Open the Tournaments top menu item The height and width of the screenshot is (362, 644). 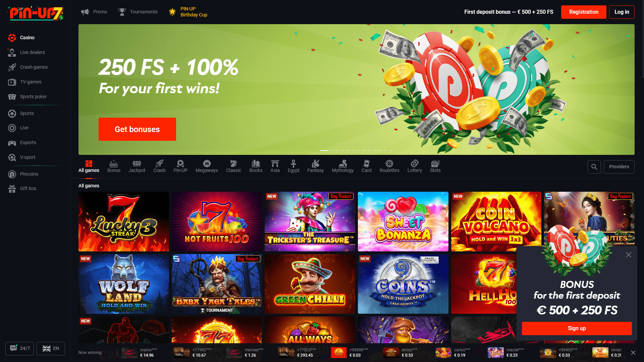pos(138,12)
